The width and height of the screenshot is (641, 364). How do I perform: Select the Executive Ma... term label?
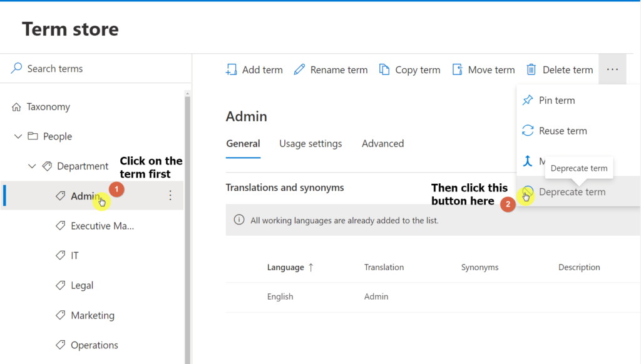pos(102,226)
